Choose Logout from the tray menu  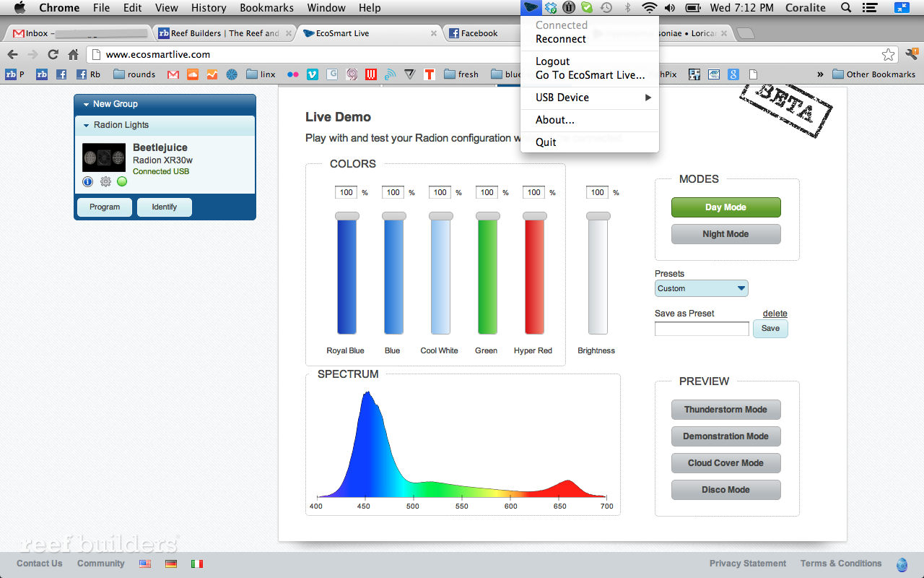[590, 61]
